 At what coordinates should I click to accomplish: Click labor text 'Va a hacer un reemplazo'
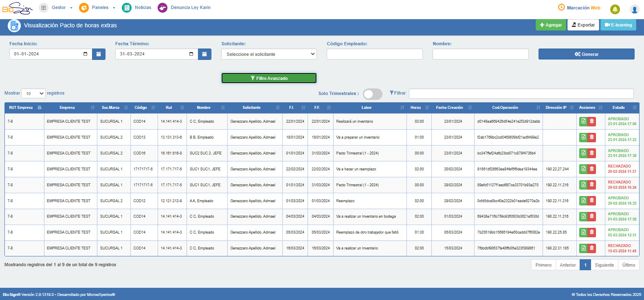356,169
